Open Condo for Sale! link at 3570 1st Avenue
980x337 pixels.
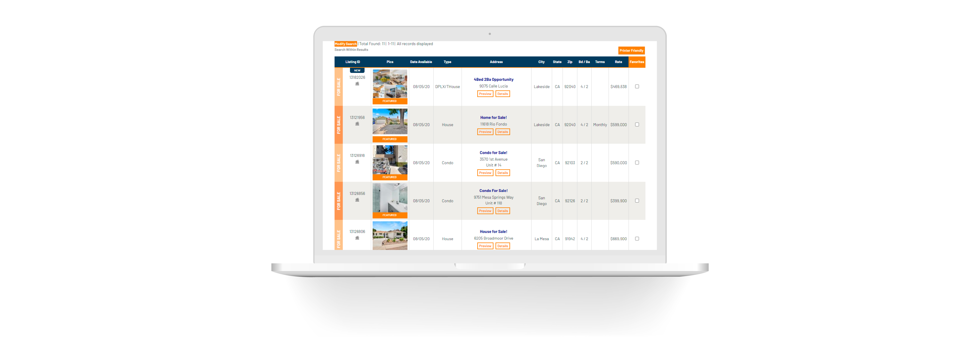tap(493, 153)
